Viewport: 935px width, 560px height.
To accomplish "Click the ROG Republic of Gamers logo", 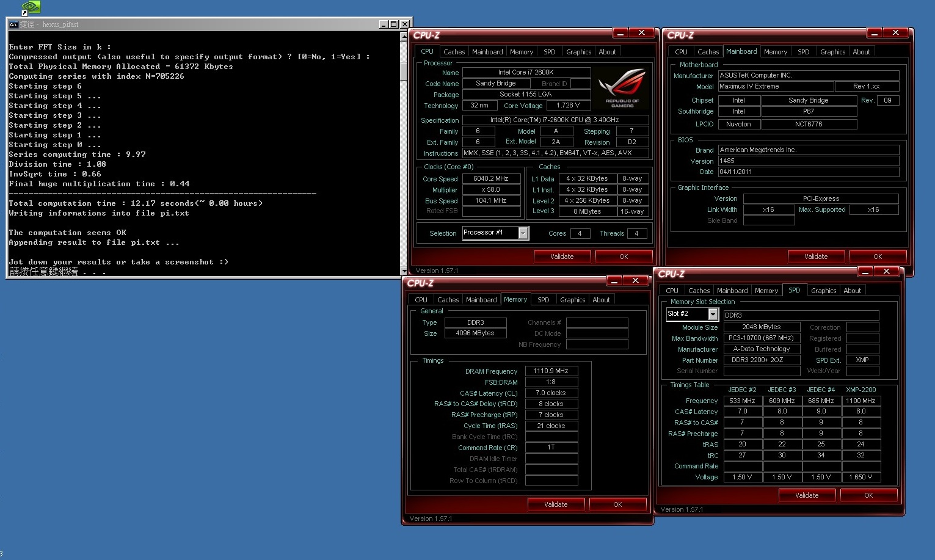I will click(x=622, y=88).
